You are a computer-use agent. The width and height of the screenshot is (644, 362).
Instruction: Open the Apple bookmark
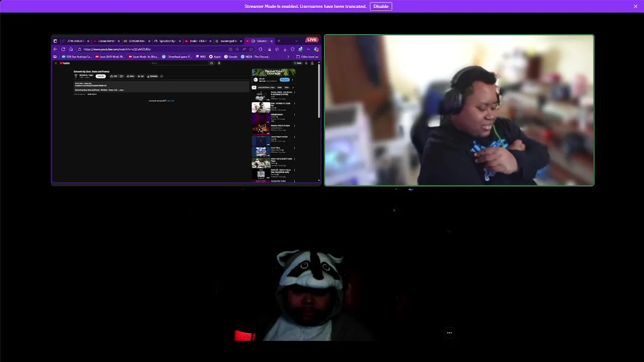pos(215,57)
